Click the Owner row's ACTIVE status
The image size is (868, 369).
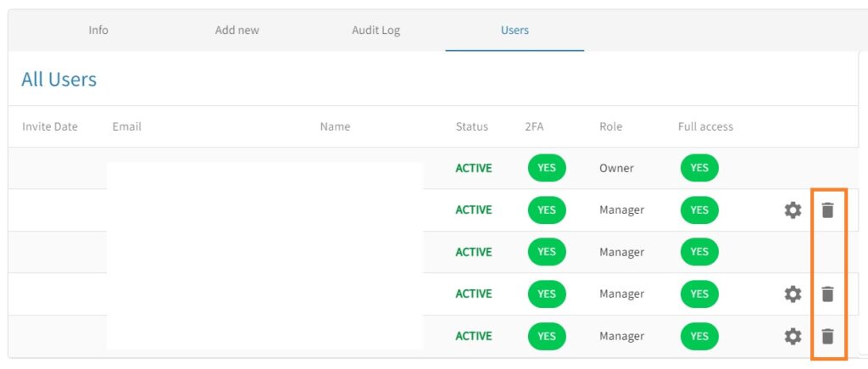coord(473,168)
